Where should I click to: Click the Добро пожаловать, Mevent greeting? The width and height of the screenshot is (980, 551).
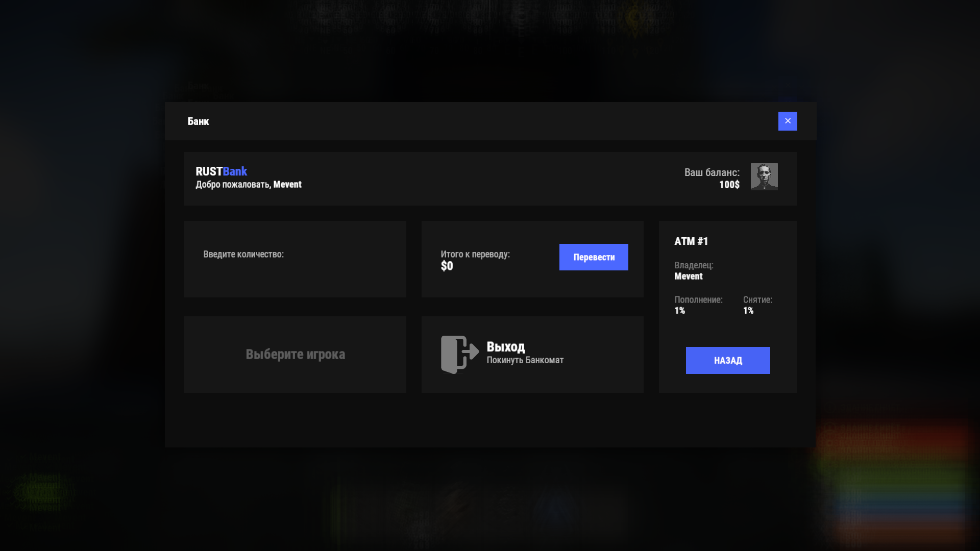(248, 184)
